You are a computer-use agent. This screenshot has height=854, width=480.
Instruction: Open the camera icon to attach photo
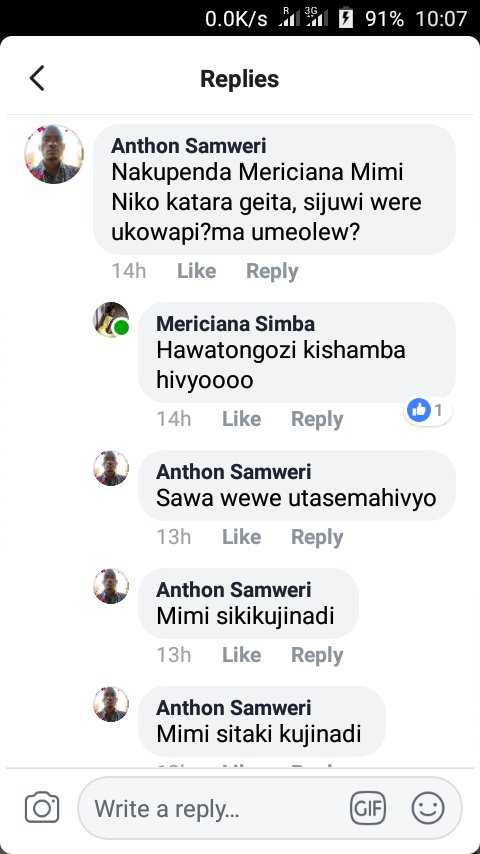[x=42, y=807]
